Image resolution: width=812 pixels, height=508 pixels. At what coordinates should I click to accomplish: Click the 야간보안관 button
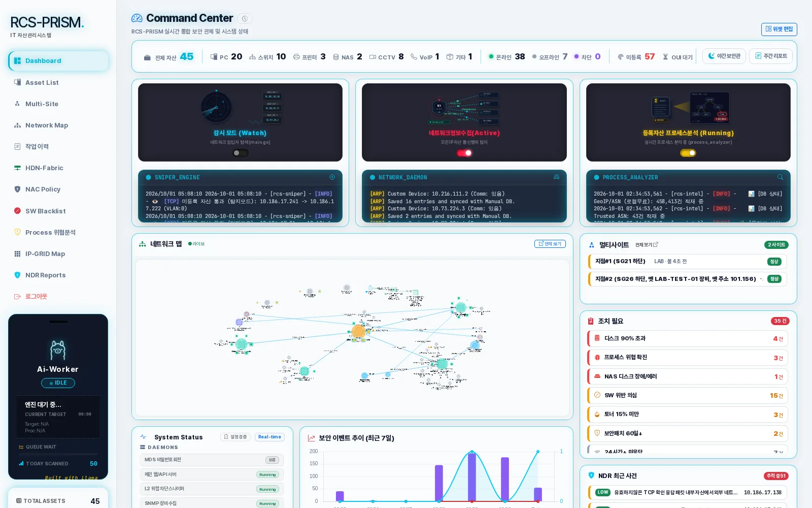724,56
